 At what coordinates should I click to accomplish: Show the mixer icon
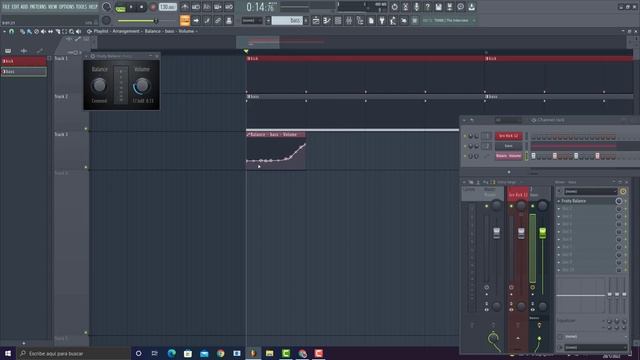click(x=349, y=20)
